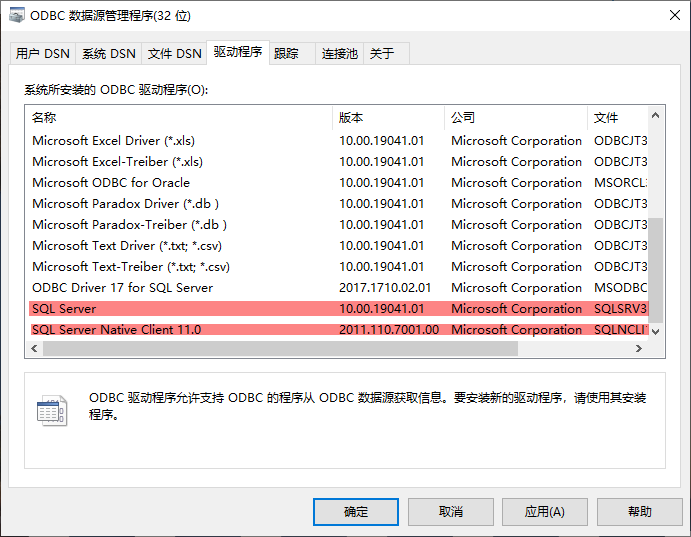
Task: Click the vertical scrollbar thumb
Action: pyautogui.click(x=656, y=270)
